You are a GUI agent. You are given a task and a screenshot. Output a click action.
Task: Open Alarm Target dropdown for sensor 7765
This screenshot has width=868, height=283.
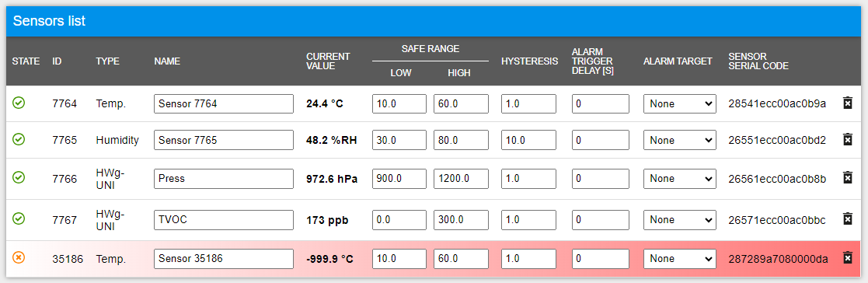tap(680, 141)
